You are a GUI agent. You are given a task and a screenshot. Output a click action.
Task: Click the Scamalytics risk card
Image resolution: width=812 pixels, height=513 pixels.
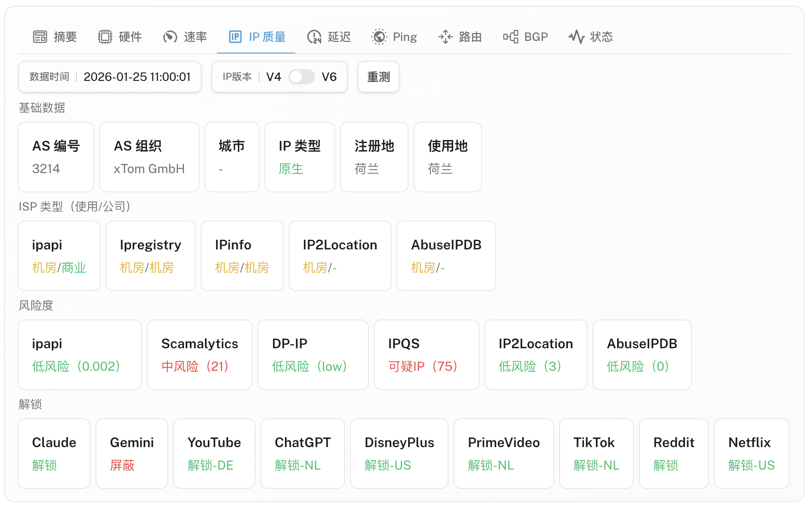(x=199, y=355)
